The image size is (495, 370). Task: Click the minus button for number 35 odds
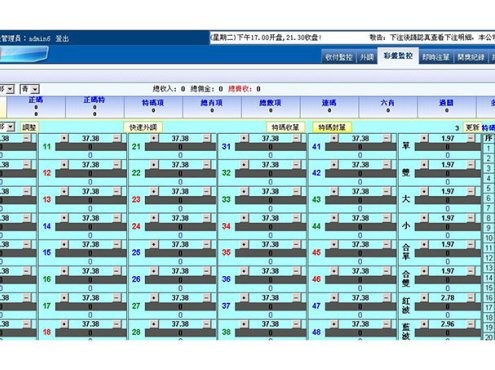click(296, 244)
